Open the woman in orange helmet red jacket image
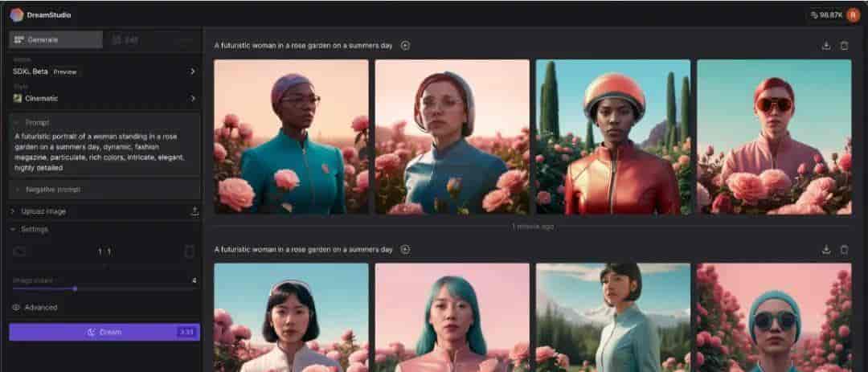Viewport: 868px width, 372px height. [613, 137]
